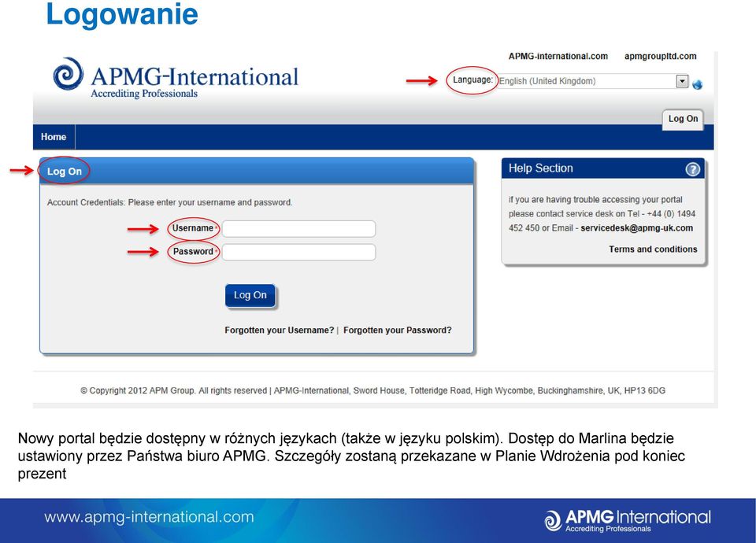Open the Language dropdown arrow
This screenshot has width=756, height=543.
682,81
